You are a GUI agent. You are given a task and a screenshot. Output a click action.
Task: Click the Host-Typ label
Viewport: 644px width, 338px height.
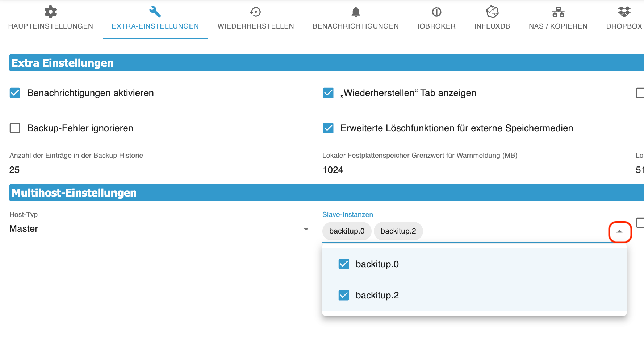[x=24, y=214]
